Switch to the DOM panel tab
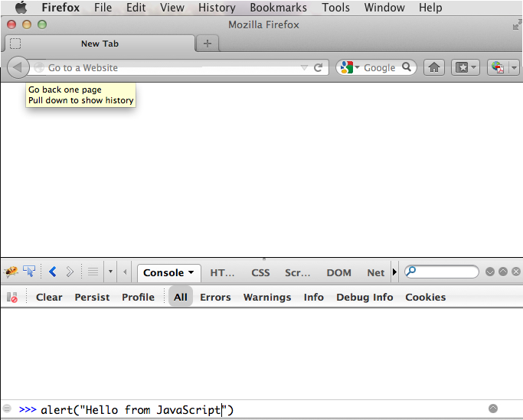The width and height of the screenshot is (523, 420). [338, 272]
